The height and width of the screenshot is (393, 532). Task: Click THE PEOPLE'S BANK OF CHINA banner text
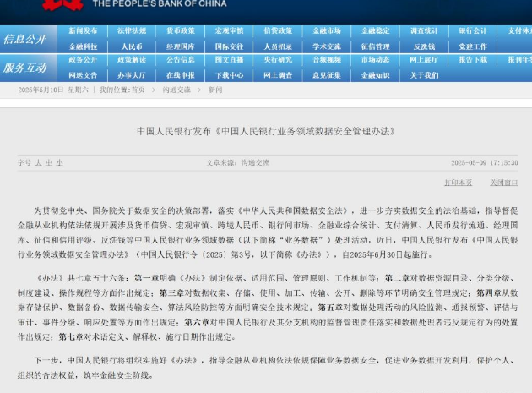coord(160,3)
